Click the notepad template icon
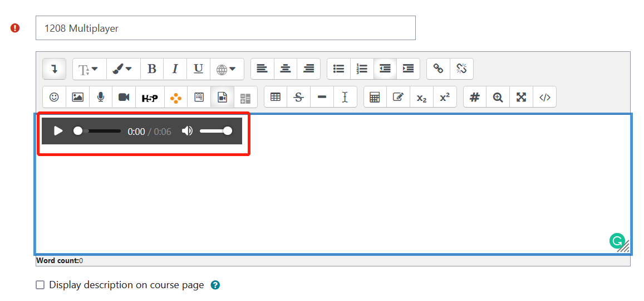 pyautogui.click(x=199, y=97)
